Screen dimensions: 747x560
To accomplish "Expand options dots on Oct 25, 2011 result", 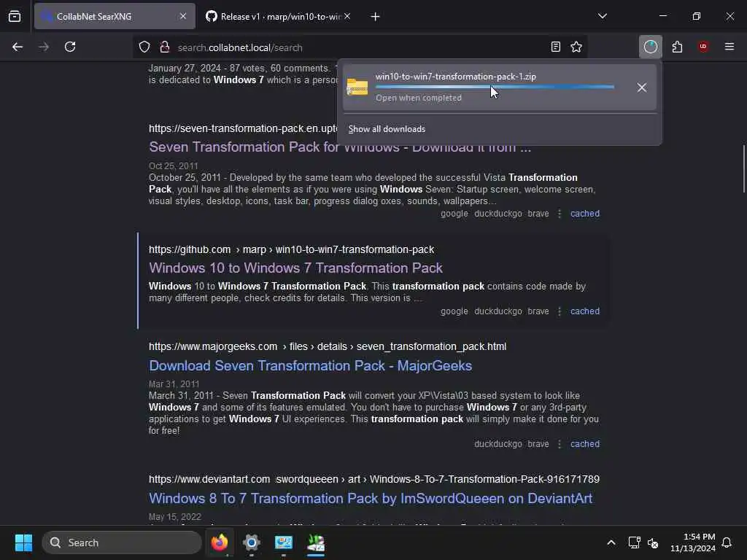I will [560, 214].
